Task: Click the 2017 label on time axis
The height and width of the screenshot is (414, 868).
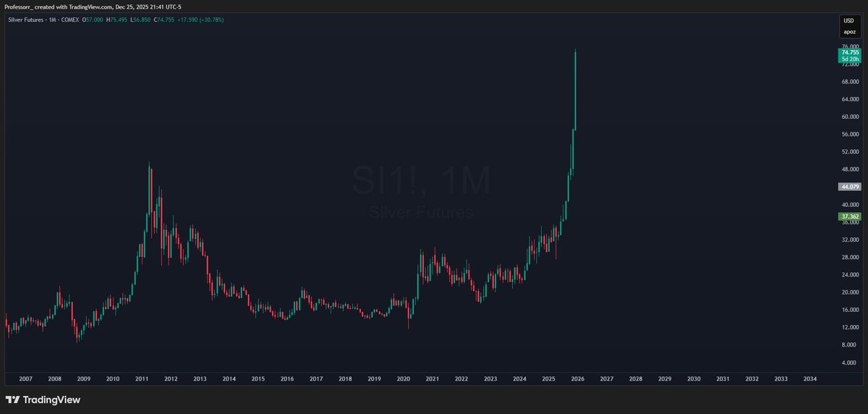Action: (316, 379)
